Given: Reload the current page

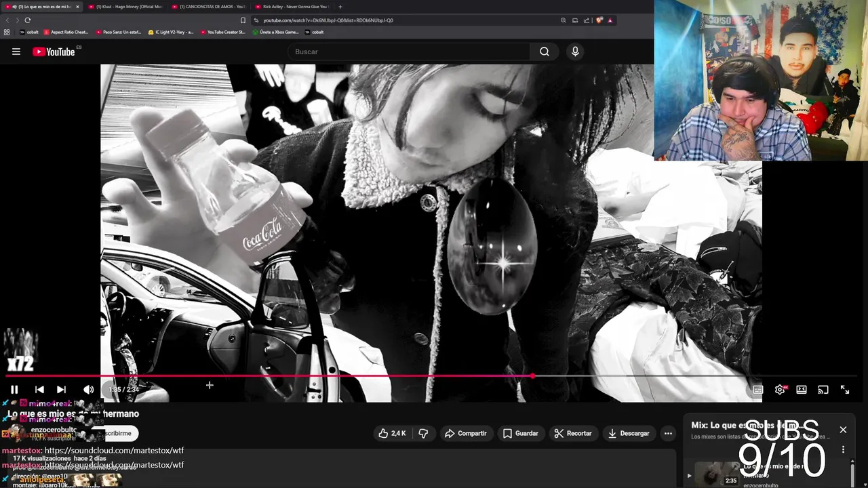Looking at the screenshot, I should coord(28,20).
